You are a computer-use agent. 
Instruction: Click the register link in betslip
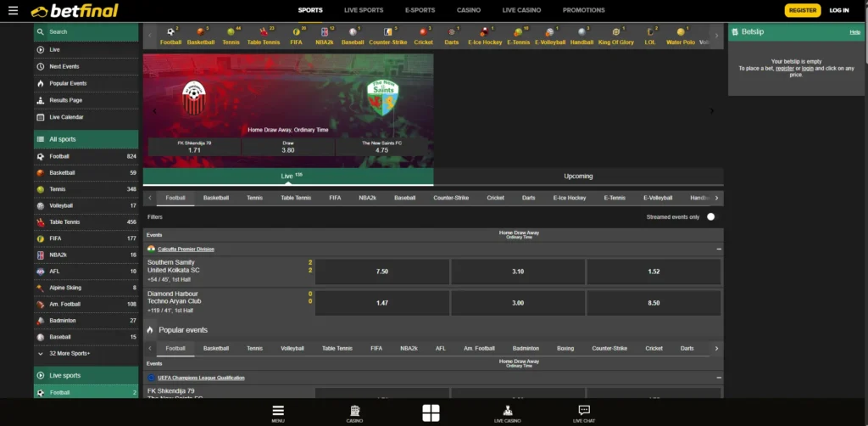point(784,68)
